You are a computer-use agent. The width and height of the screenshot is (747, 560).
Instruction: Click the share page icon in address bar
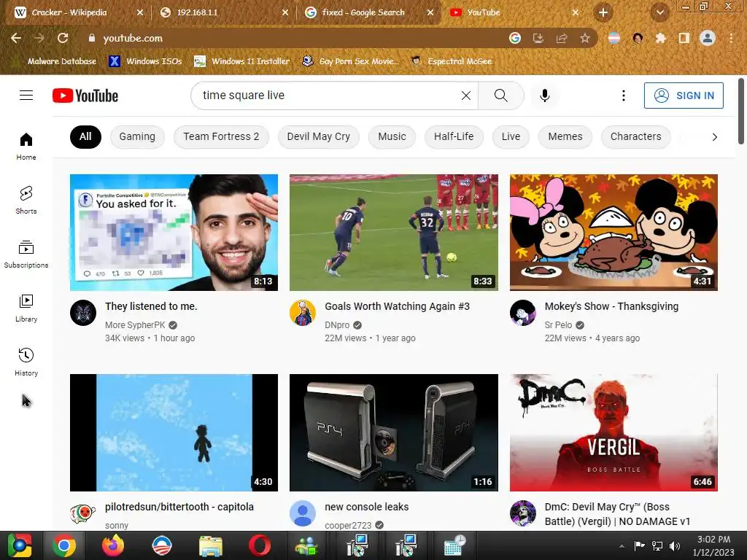[562, 38]
